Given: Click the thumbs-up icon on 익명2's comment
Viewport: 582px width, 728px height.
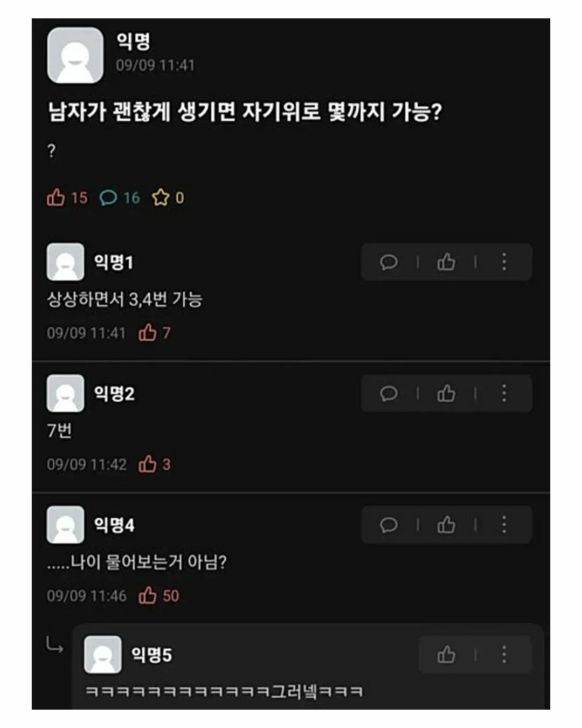Looking at the screenshot, I should point(446,393).
